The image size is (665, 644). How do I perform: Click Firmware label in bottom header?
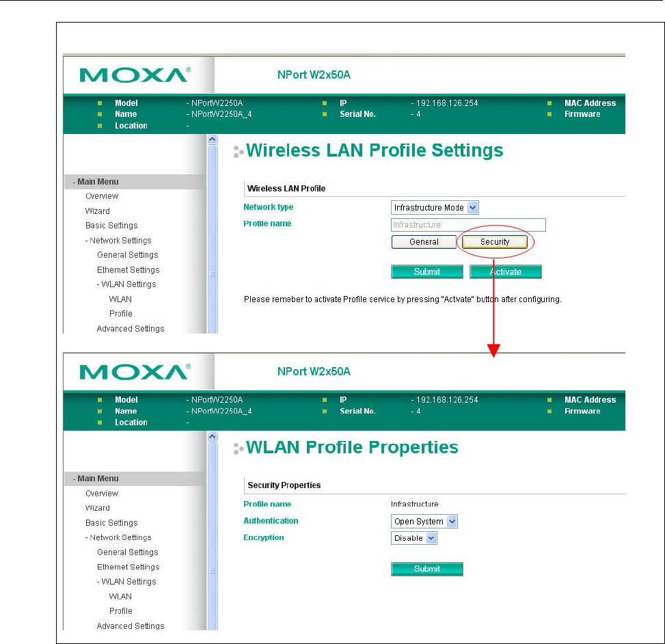click(582, 411)
